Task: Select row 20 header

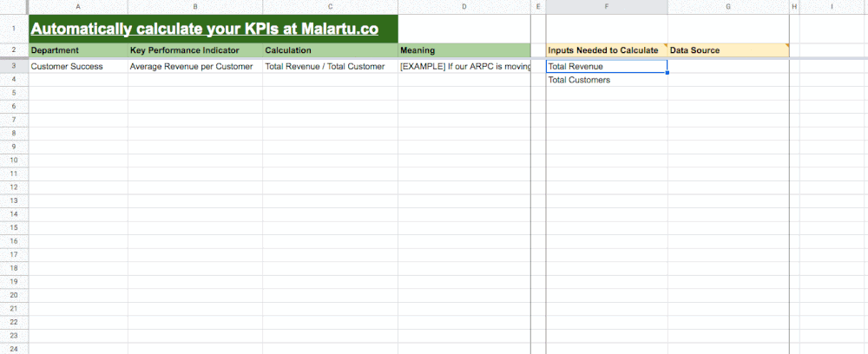Action: pos(14,295)
